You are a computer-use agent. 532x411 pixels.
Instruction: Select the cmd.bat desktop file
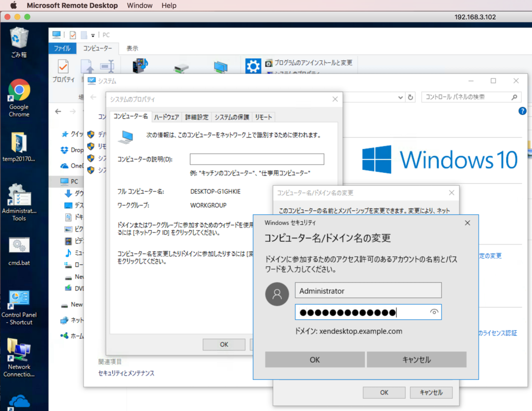[19, 251]
